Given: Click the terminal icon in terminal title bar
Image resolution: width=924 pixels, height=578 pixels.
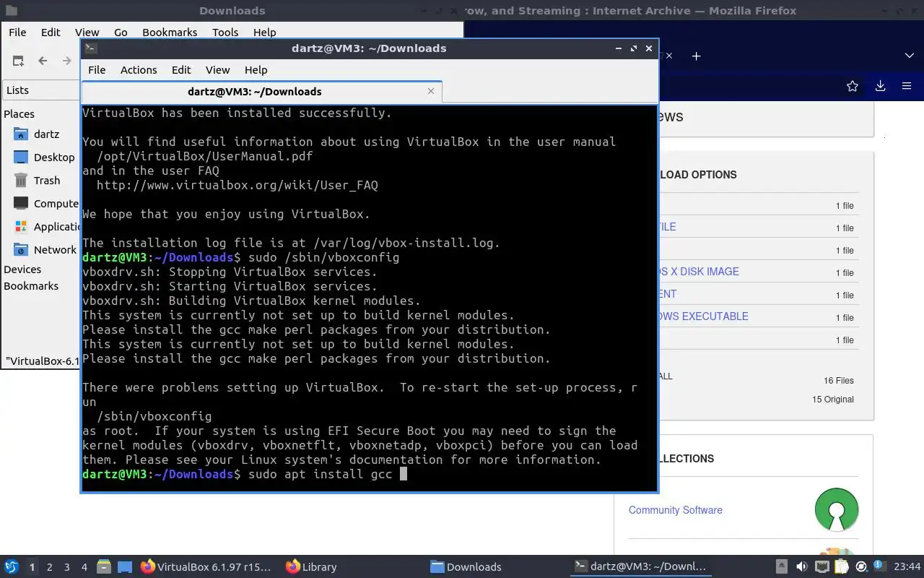Looking at the screenshot, I should [90, 48].
